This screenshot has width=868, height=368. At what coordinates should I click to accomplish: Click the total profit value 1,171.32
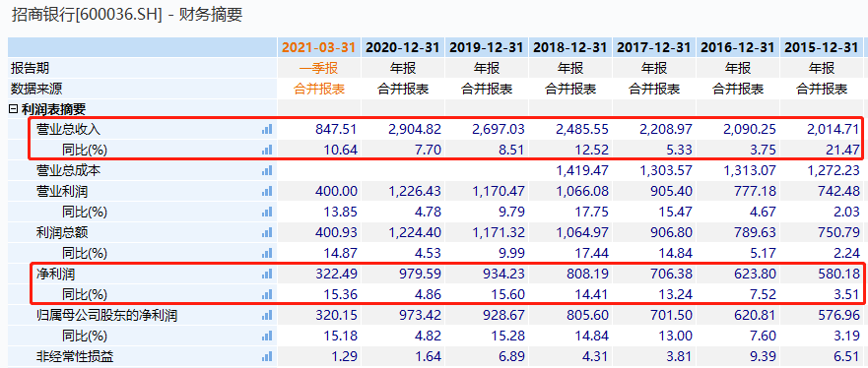point(499,232)
